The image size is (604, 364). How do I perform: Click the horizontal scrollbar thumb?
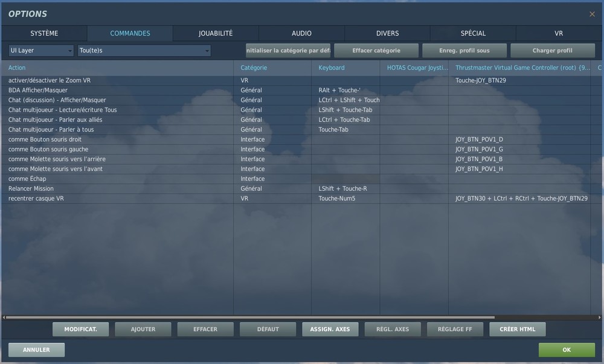click(x=250, y=318)
